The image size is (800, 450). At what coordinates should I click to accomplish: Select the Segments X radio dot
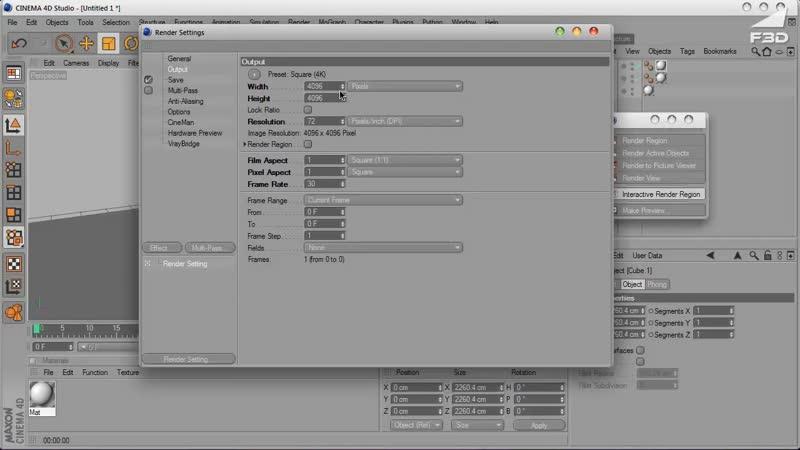pos(651,311)
